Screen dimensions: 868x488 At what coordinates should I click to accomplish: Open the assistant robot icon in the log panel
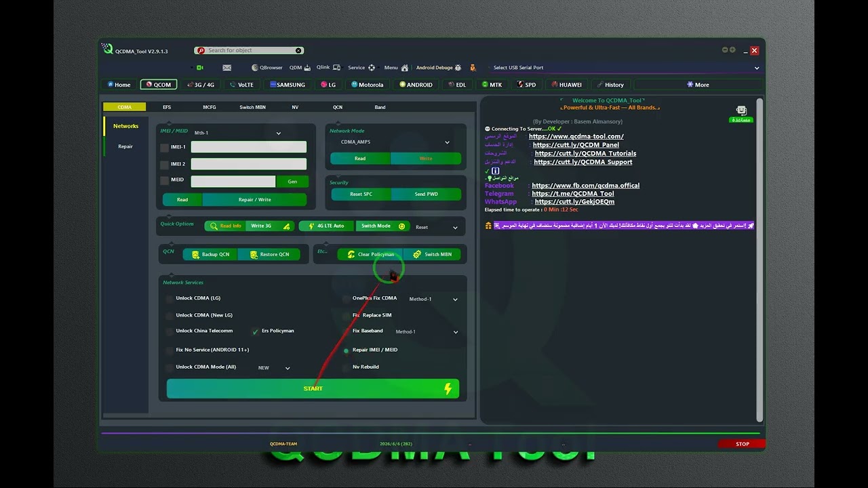[x=741, y=110]
